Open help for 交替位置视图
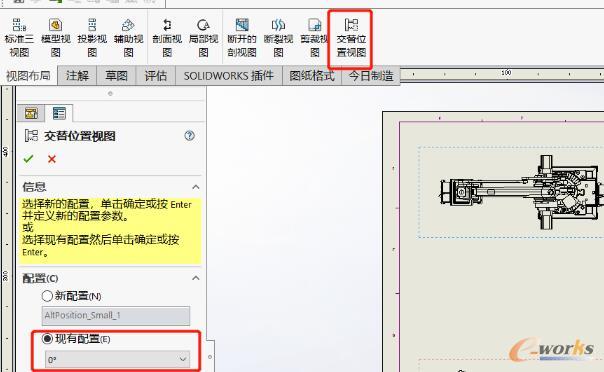 (189, 136)
